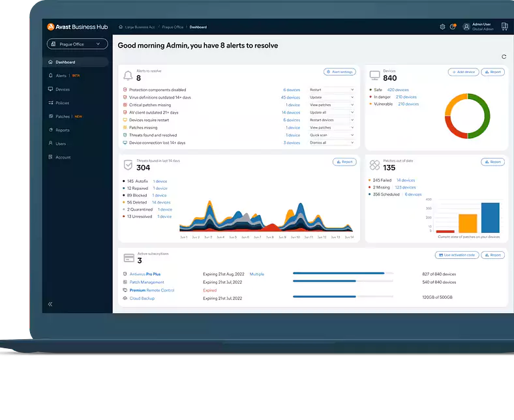The width and height of the screenshot is (514, 420).
Task: Open Restart dropdown for protection components disabled
Action: click(x=331, y=90)
